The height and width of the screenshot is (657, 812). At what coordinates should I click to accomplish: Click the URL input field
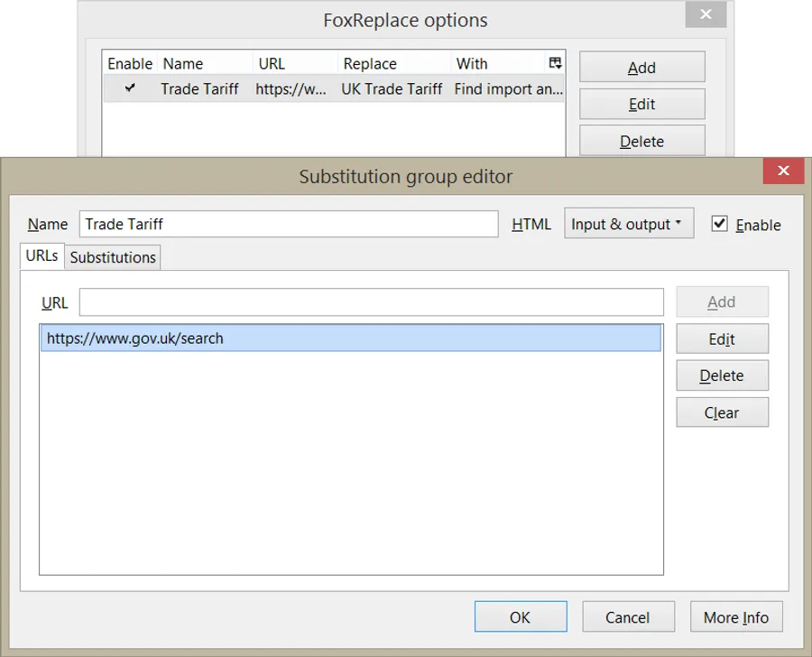click(370, 302)
